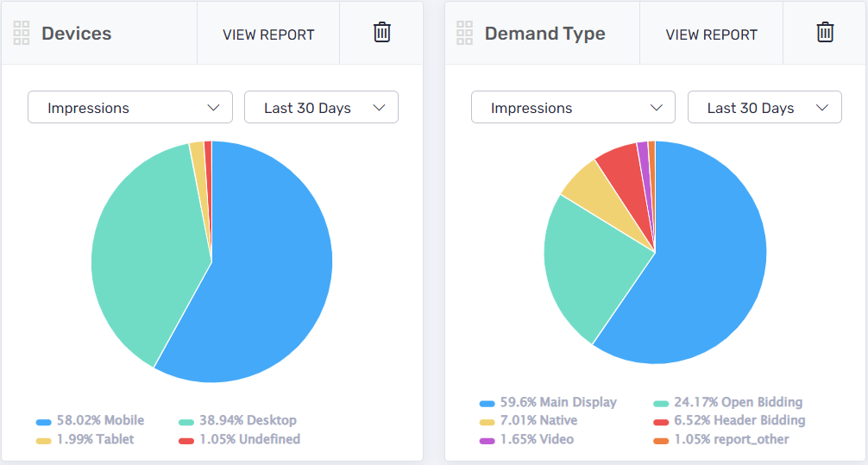Click the Open Bidding legend color swatch

[x=661, y=403]
